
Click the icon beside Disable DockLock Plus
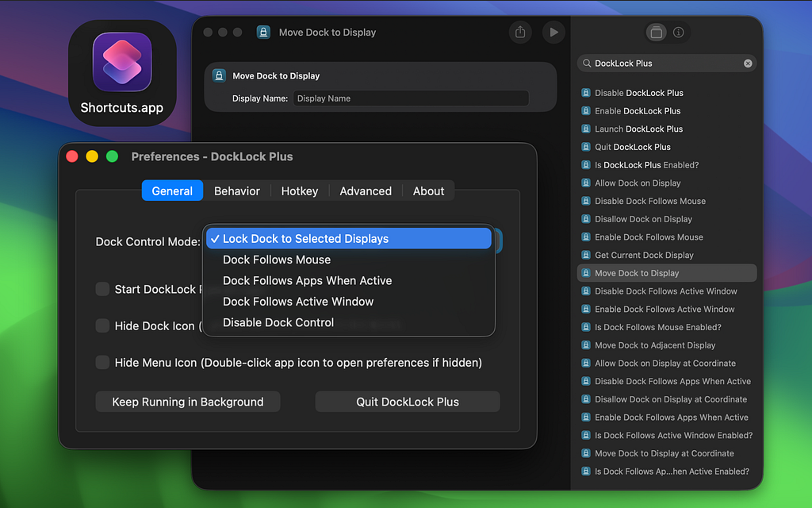click(586, 93)
